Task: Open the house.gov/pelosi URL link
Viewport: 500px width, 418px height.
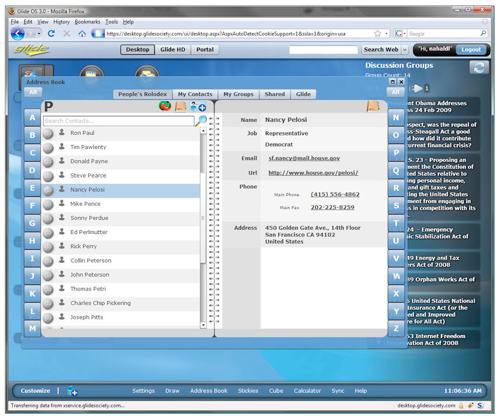Action: pyautogui.click(x=313, y=173)
